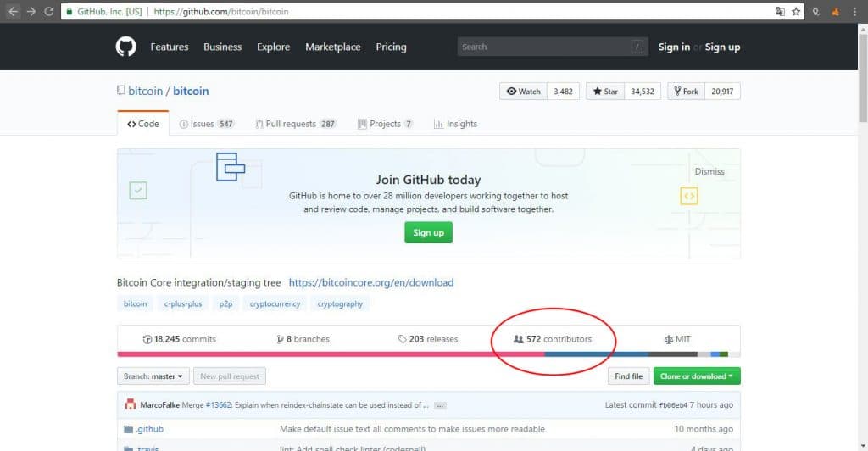This screenshot has width=868, height=451.
Task: Dismiss the Join GitHub banner
Action: 709,171
